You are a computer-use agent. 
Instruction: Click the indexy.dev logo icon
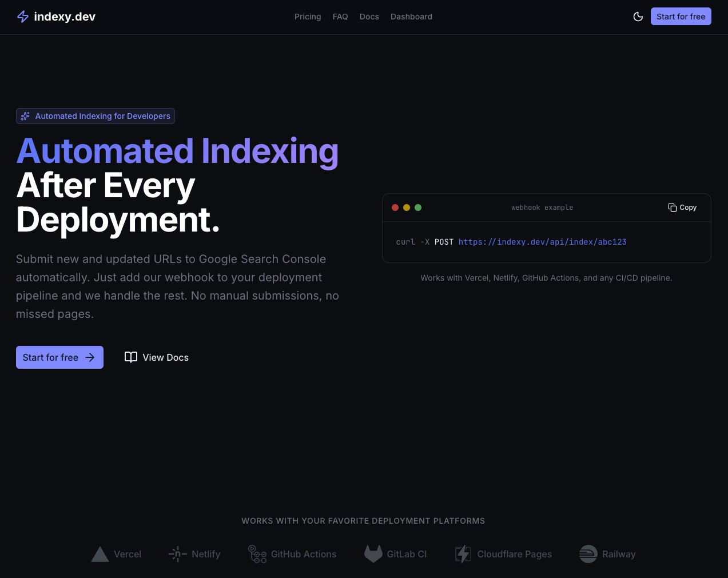click(22, 16)
